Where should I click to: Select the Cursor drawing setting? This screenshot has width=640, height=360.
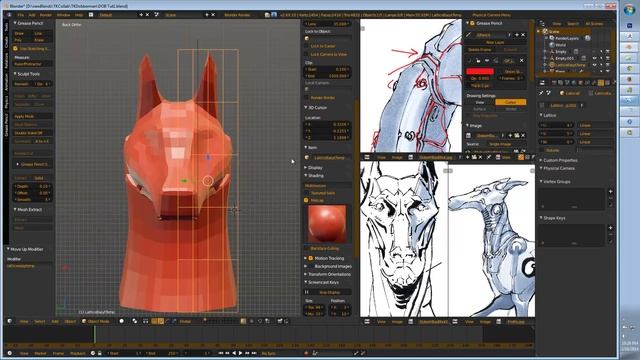point(511,102)
